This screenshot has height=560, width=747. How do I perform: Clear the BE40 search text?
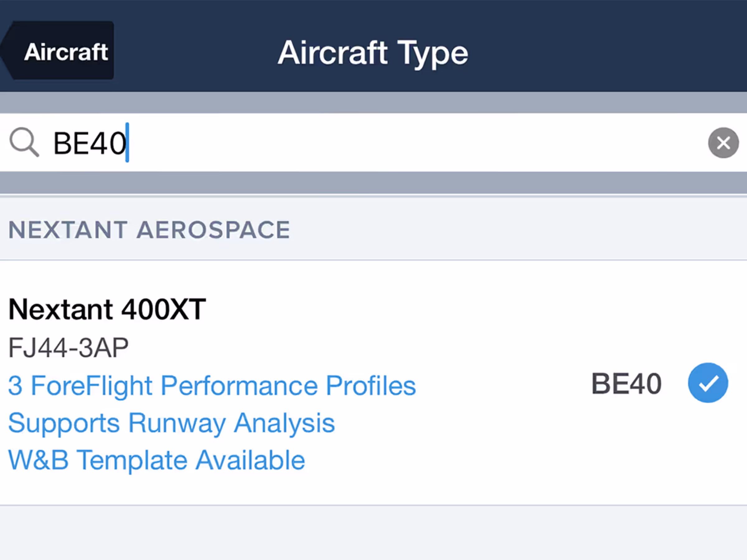723,143
